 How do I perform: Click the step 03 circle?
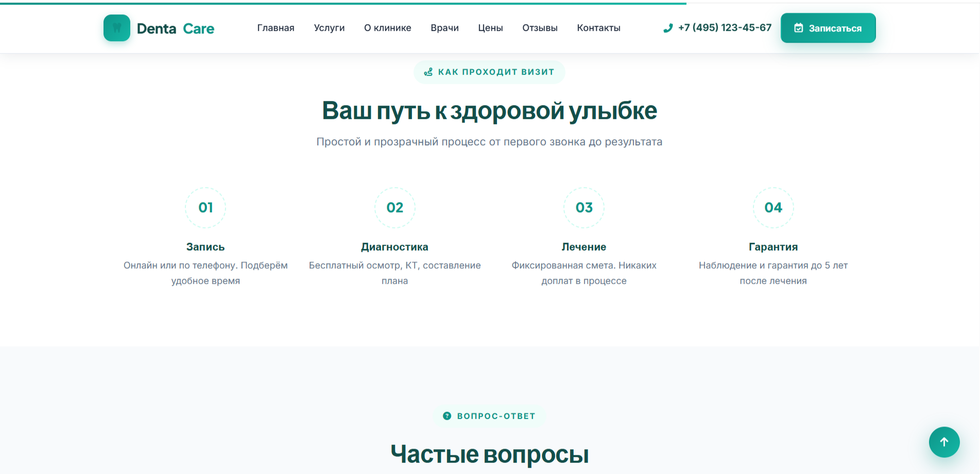pyautogui.click(x=584, y=208)
